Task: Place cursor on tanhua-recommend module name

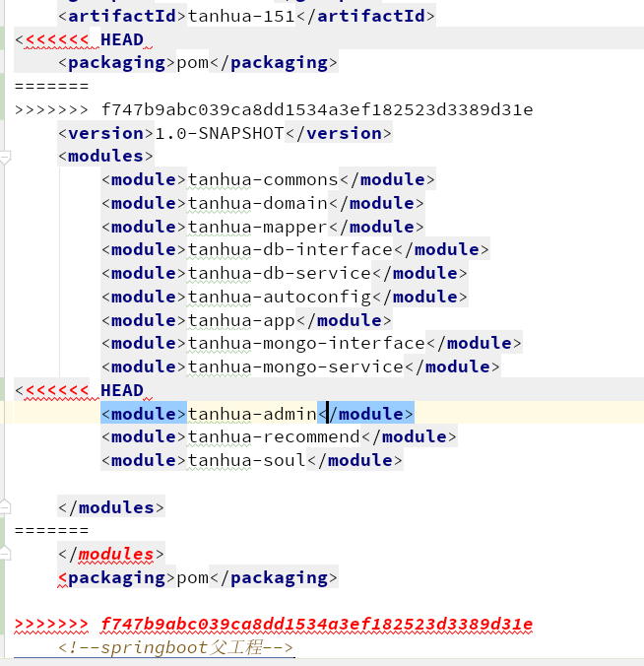Action: tap(274, 436)
